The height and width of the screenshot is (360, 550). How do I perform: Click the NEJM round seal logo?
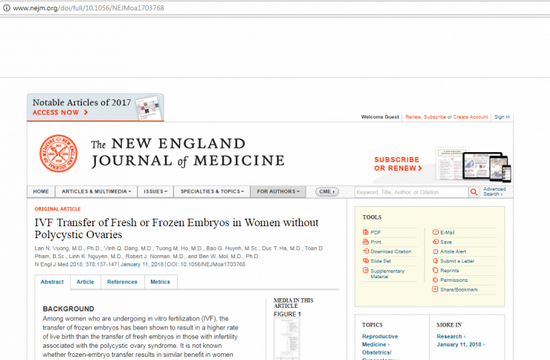point(59,153)
